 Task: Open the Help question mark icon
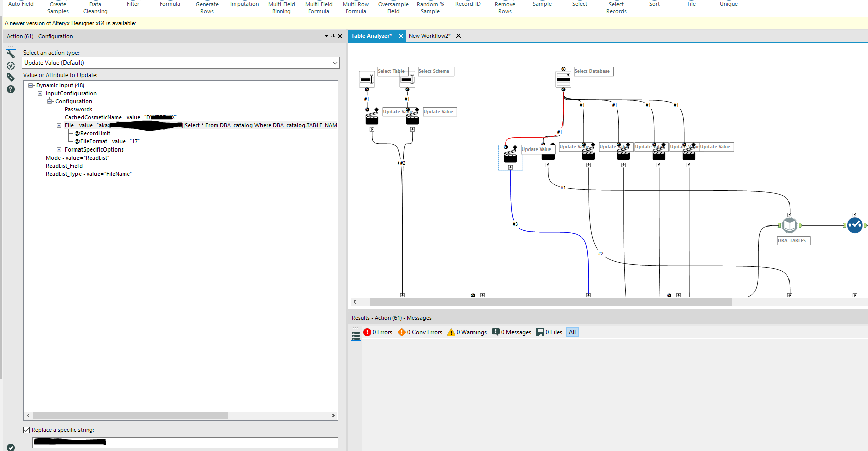[11, 89]
